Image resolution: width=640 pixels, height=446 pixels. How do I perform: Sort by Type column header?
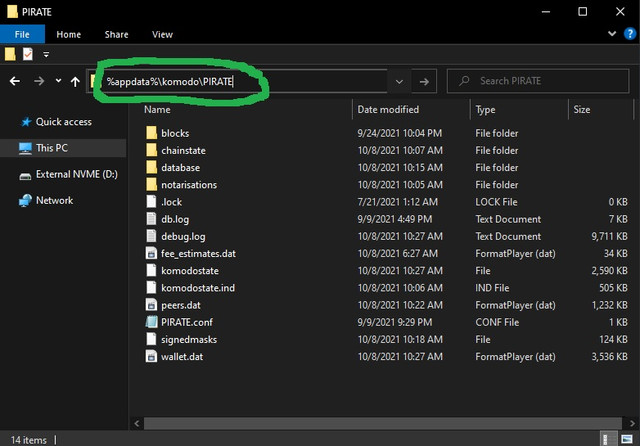coord(519,109)
